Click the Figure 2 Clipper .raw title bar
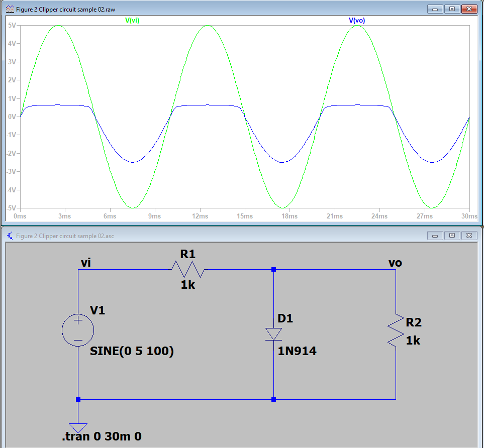This screenshot has width=484, height=448. tap(201, 9)
